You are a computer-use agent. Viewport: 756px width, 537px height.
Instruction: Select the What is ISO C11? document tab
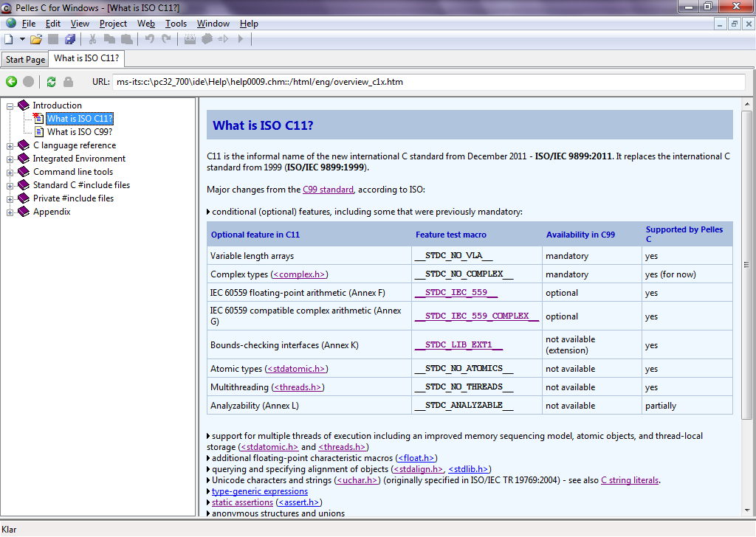(x=86, y=58)
